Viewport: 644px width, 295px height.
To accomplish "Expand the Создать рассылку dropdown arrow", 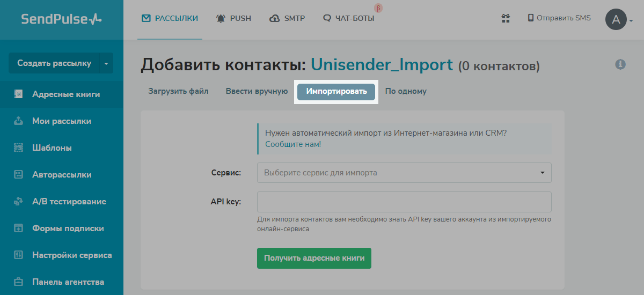I will click(x=106, y=63).
